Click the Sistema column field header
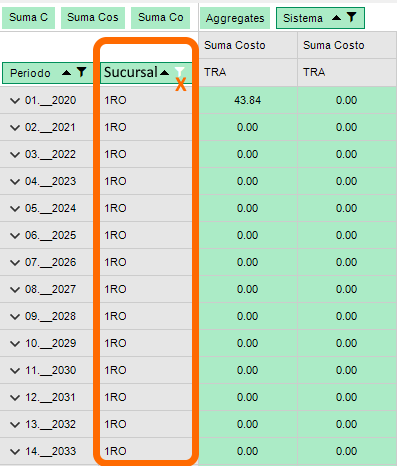The width and height of the screenshot is (397, 466). tap(320, 18)
